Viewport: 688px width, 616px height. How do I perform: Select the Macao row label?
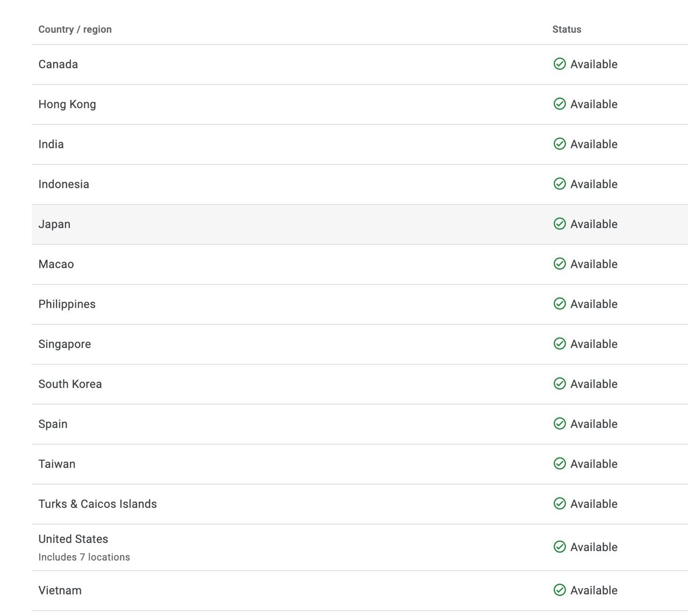coord(56,264)
